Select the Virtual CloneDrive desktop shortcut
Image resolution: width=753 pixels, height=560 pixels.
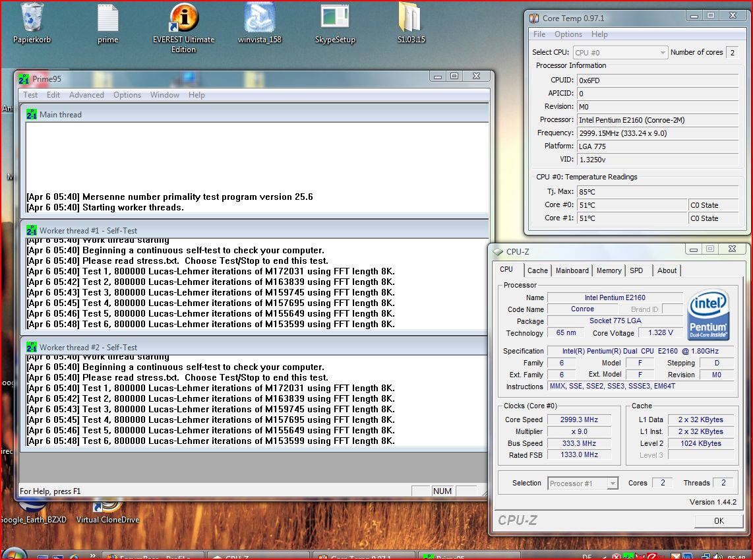107,512
